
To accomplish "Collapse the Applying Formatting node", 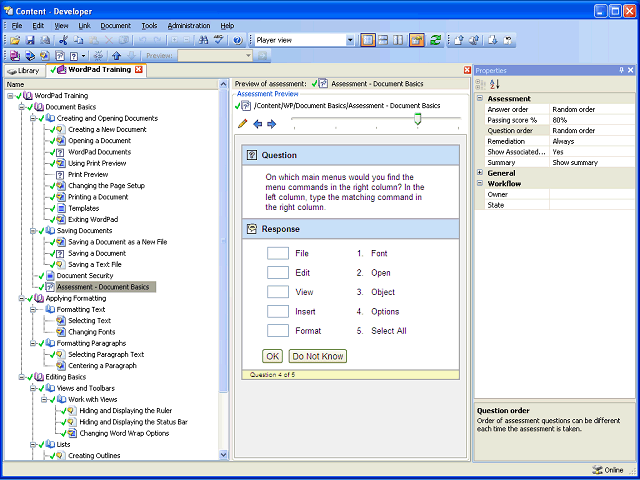I will point(22,298).
